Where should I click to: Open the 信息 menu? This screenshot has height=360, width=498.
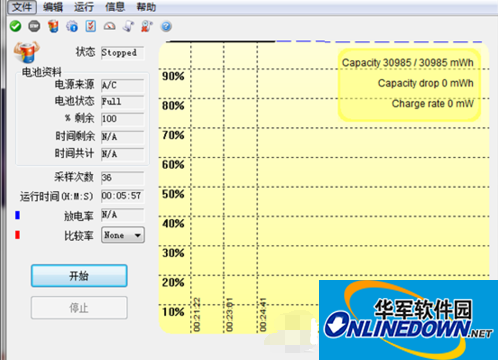click(115, 7)
